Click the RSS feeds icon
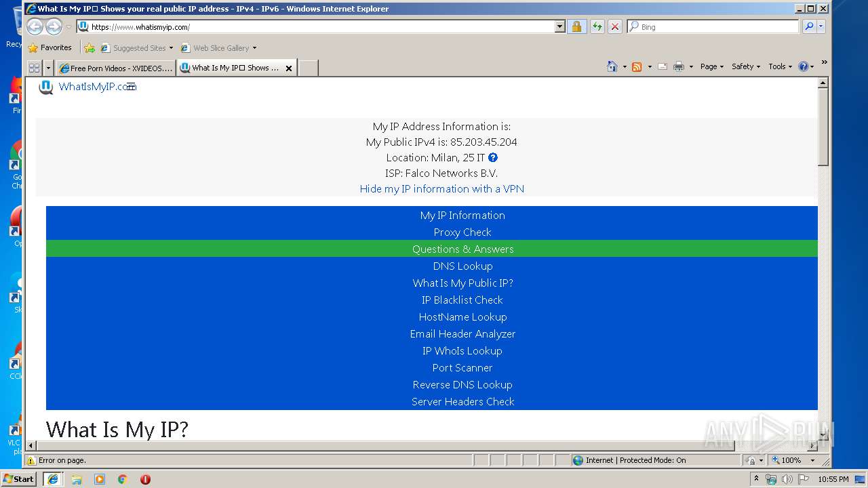Image resolution: width=868 pixels, height=488 pixels. [x=637, y=66]
